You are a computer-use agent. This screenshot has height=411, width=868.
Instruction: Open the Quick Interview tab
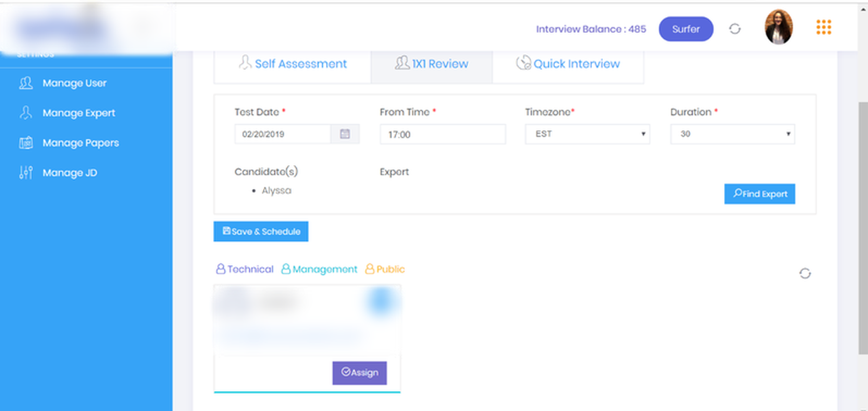coord(568,64)
